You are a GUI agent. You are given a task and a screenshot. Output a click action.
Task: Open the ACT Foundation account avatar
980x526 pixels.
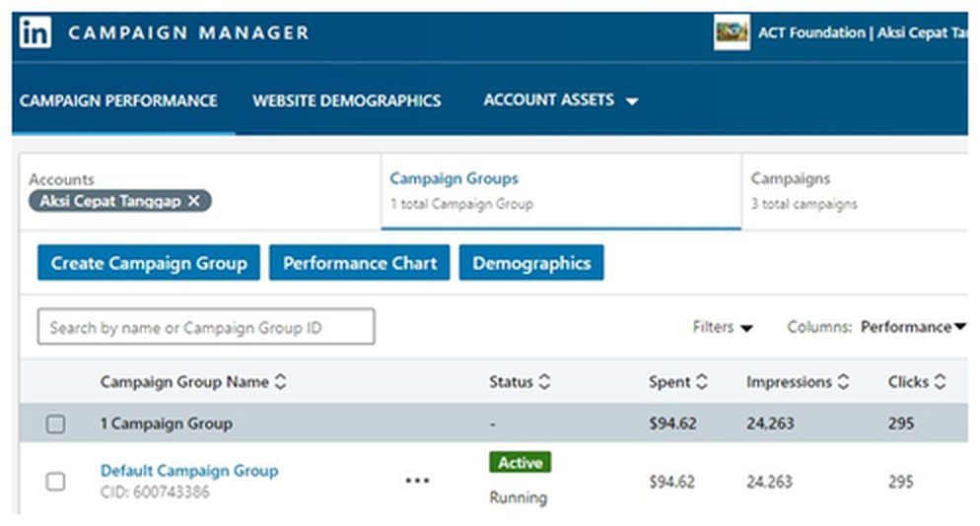click(x=732, y=33)
